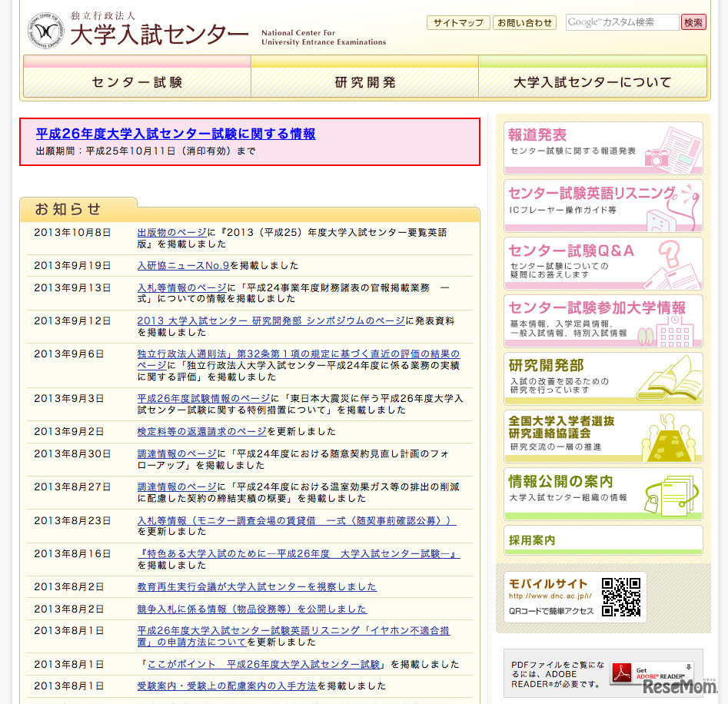Select the 大学入試センターについて tab
Screen dimensions: 728x704
593,81
